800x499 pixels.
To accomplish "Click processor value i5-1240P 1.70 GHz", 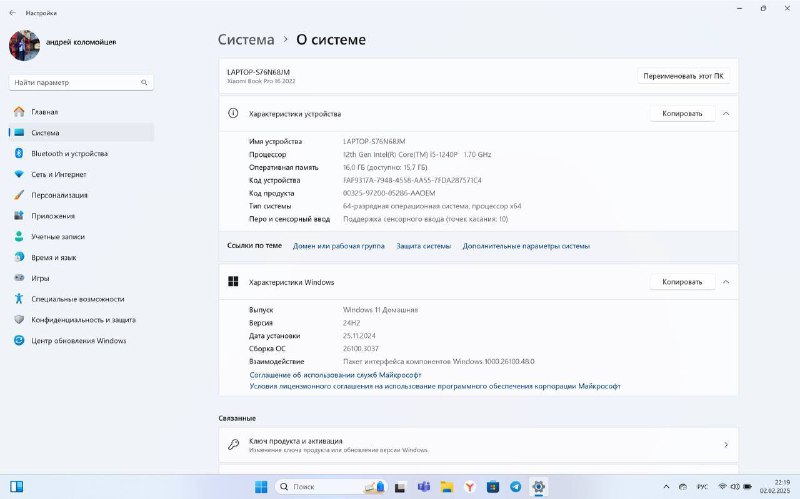I will point(417,154).
